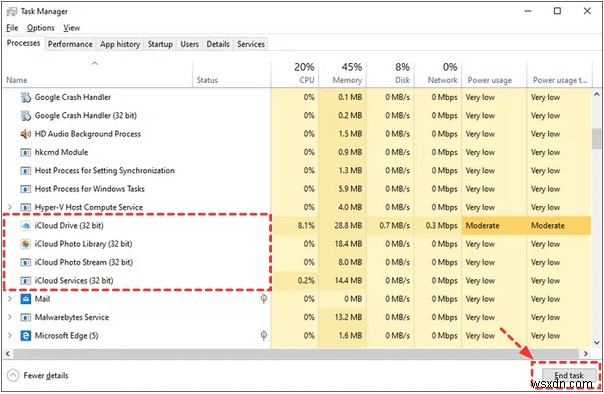Viewport: 604px width, 394px height.
Task: Click the Mail app icon
Action: 25,299
